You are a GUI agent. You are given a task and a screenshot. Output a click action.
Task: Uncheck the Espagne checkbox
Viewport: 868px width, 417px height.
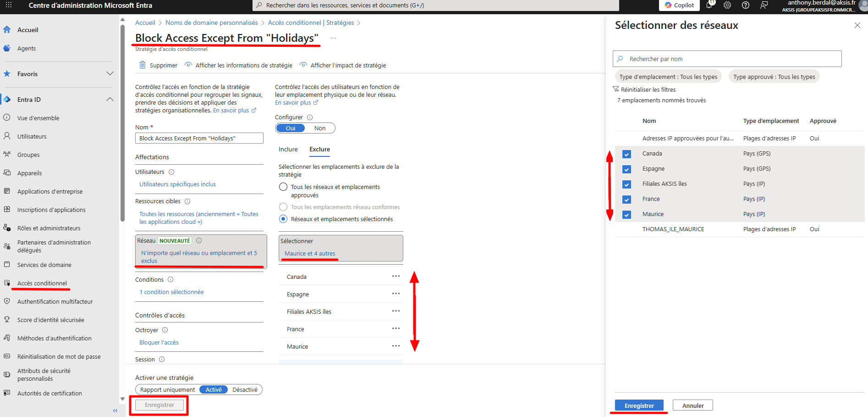pos(626,169)
